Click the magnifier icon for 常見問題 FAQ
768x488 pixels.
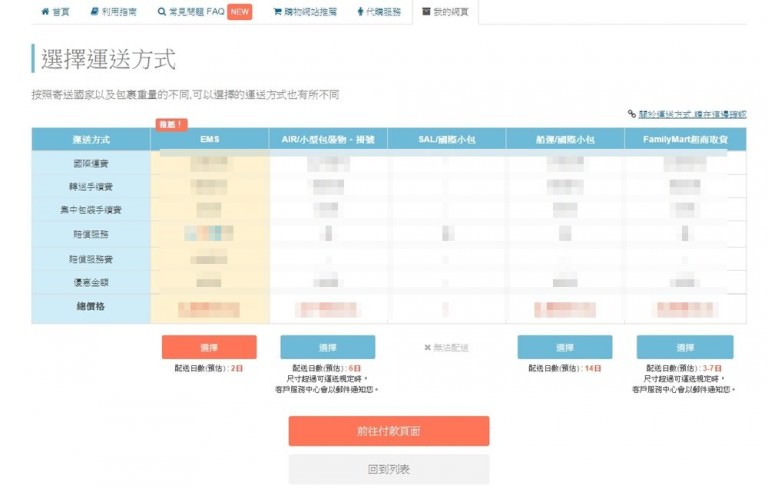pos(162,12)
